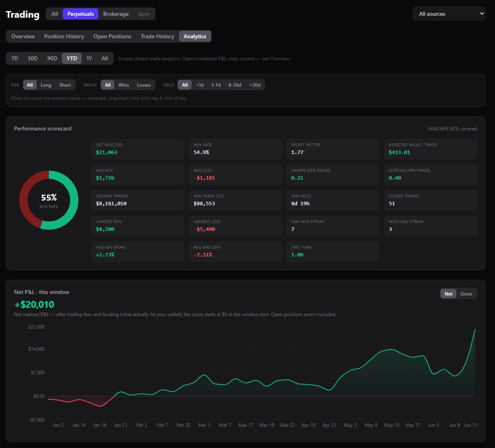
Task: Click the MAE/MFE 82% covered label
Action: pyautogui.click(x=453, y=129)
